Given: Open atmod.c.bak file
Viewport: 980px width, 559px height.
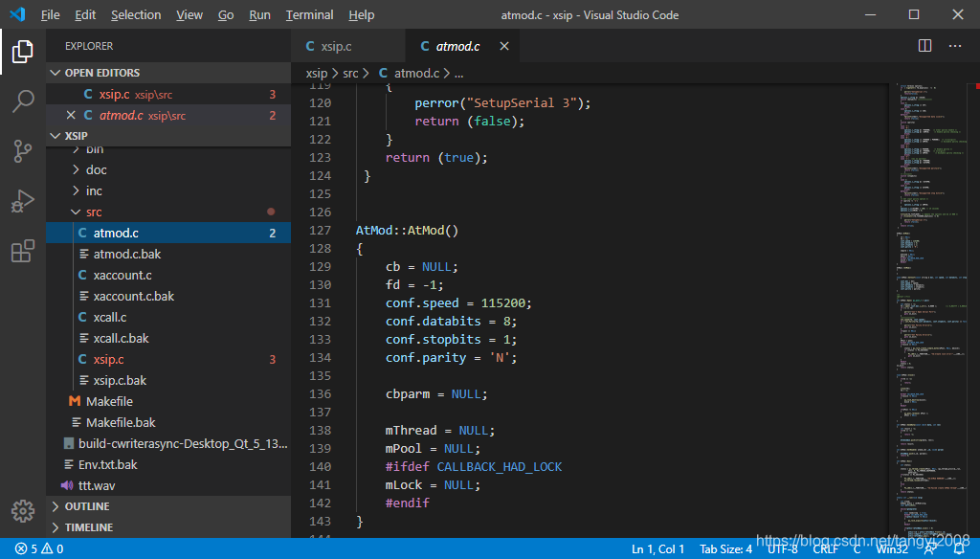Looking at the screenshot, I should coord(168,254).
